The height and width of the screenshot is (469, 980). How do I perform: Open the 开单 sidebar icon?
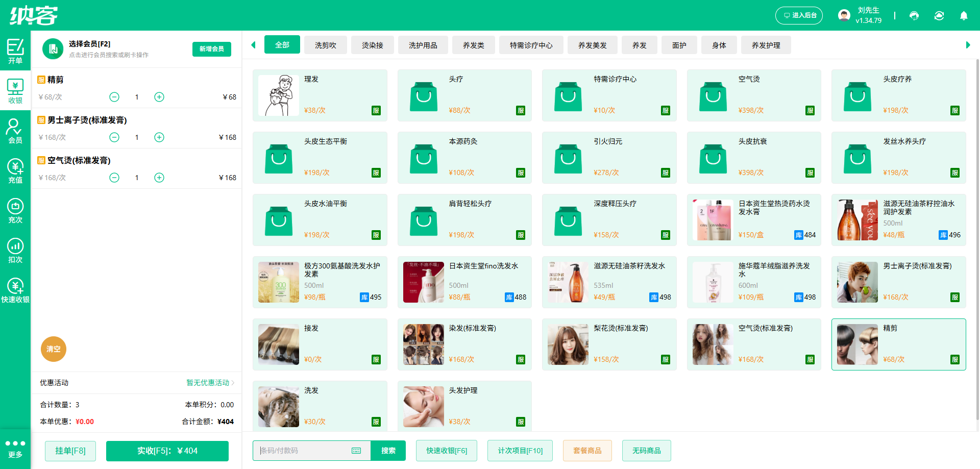point(15,51)
